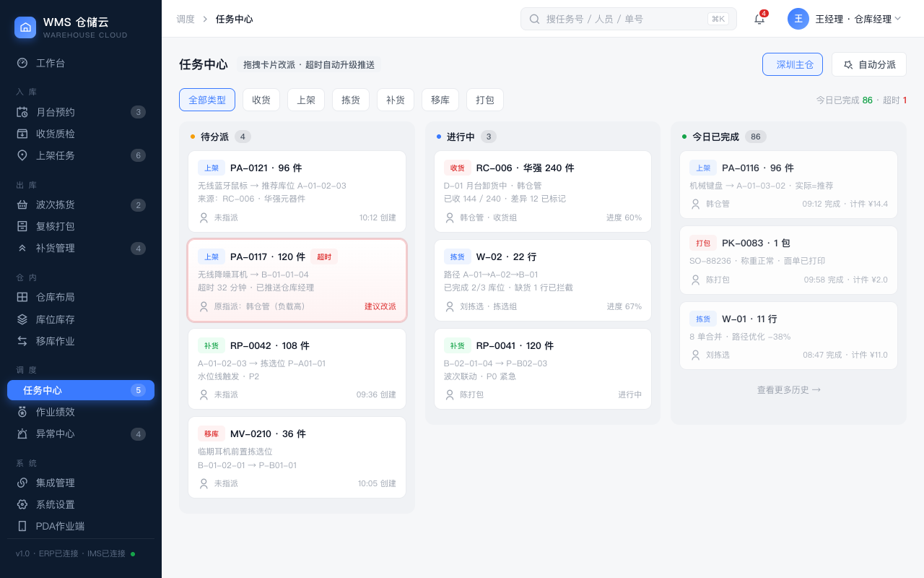Select the 全部类型 filter tab
This screenshot has height=578, width=924.
(207, 100)
